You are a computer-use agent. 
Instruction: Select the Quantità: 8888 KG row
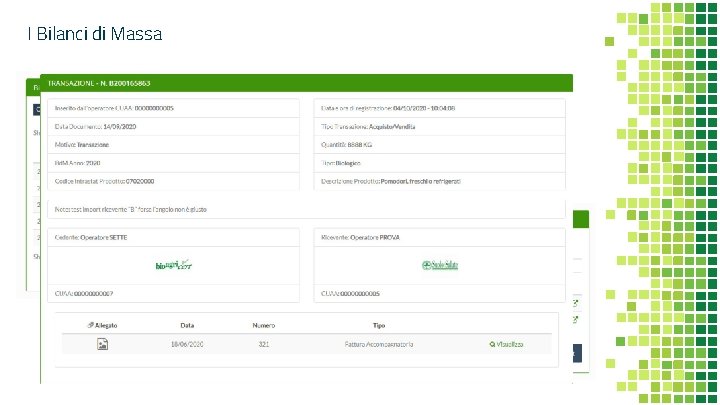pos(439,145)
